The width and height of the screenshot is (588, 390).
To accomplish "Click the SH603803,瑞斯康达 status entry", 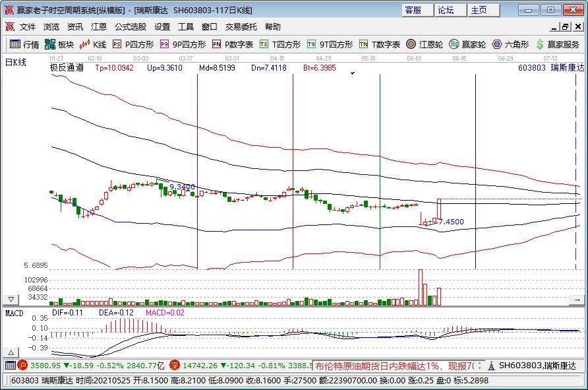I will click(x=537, y=365).
